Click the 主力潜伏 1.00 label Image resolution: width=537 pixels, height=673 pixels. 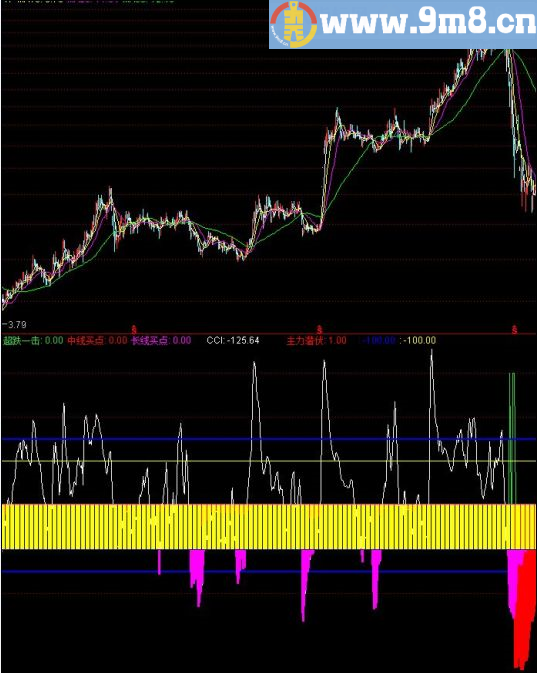(x=316, y=341)
